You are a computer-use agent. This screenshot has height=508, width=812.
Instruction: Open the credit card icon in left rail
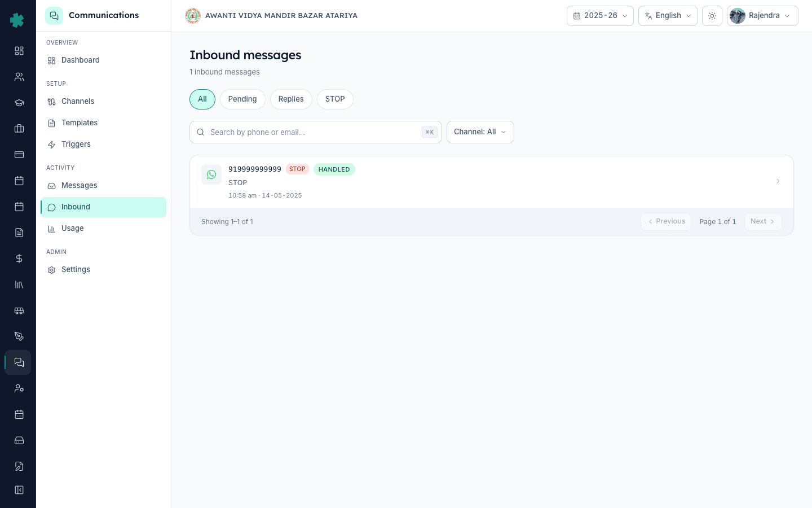tap(19, 155)
